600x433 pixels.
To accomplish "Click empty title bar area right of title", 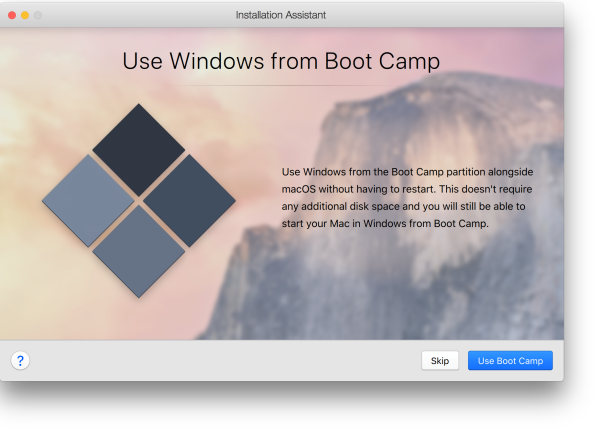I will pyautogui.click(x=450, y=15).
